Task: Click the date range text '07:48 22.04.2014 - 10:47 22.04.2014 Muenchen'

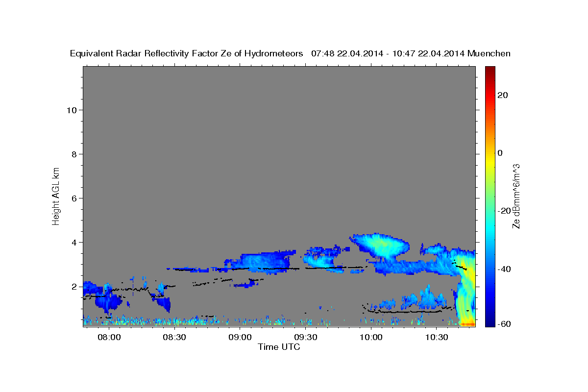Action: coord(411,54)
